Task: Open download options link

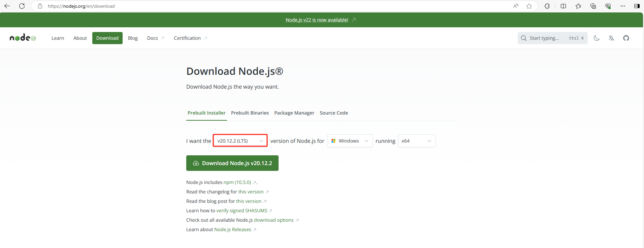Action: click(x=274, y=220)
